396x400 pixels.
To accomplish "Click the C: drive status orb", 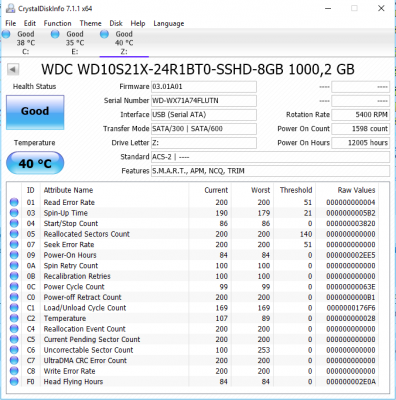I will pos(6,34).
